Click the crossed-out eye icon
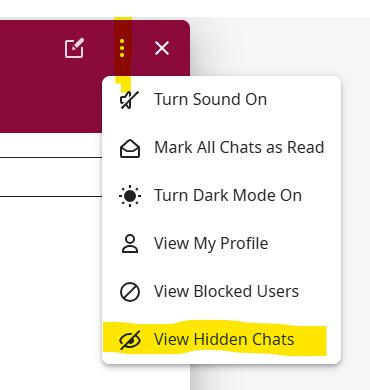The height and width of the screenshot is (390, 370). (x=130, y=340)
